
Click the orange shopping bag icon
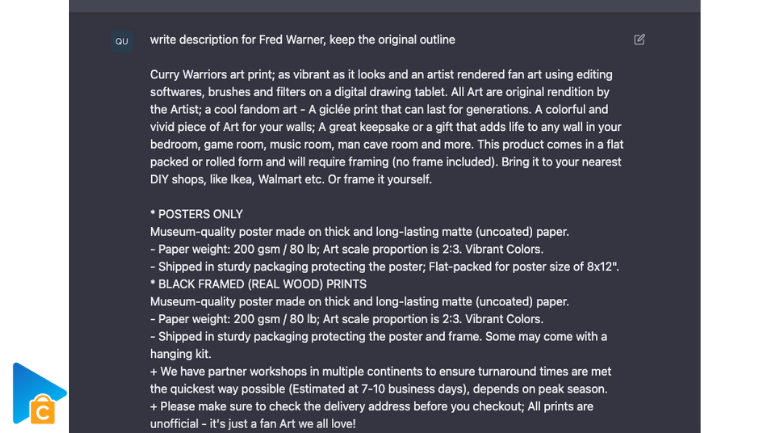(x=43, y=409)
